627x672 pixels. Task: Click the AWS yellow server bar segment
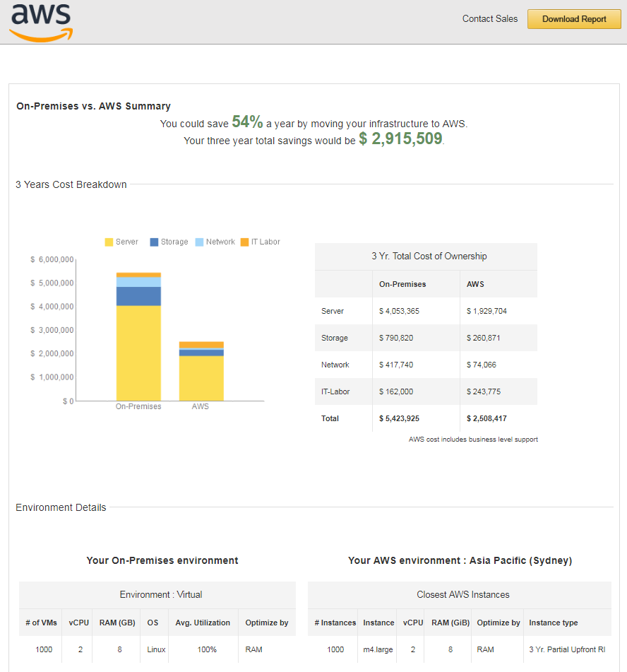[x=201, y=379]
